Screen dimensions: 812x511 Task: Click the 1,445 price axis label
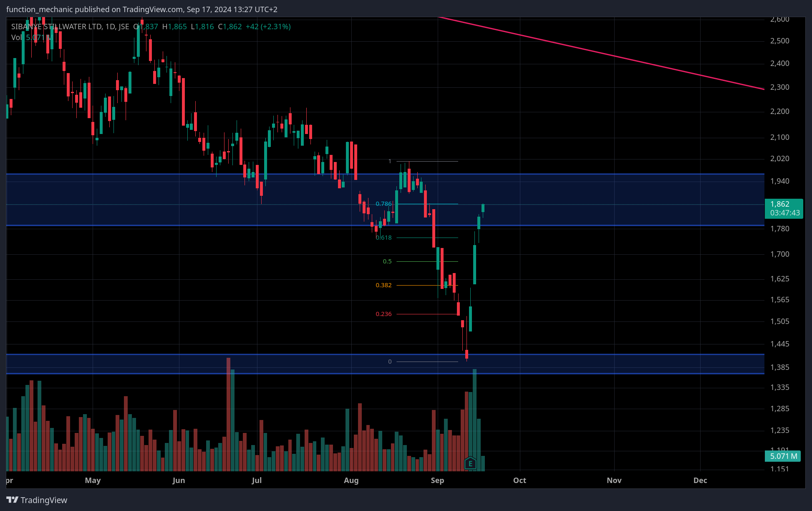[779, 344]
